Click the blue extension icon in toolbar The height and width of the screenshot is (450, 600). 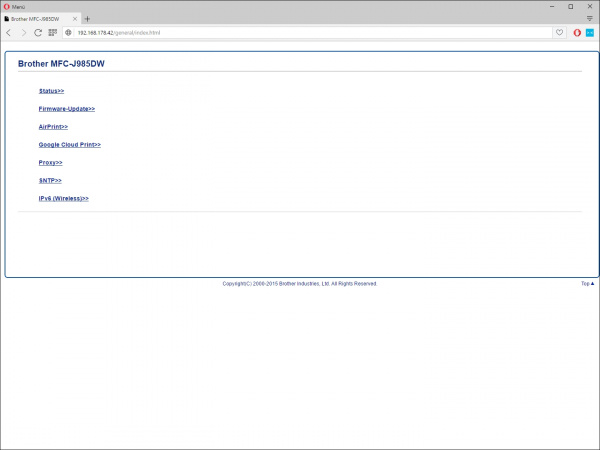[x=590, y=32]
